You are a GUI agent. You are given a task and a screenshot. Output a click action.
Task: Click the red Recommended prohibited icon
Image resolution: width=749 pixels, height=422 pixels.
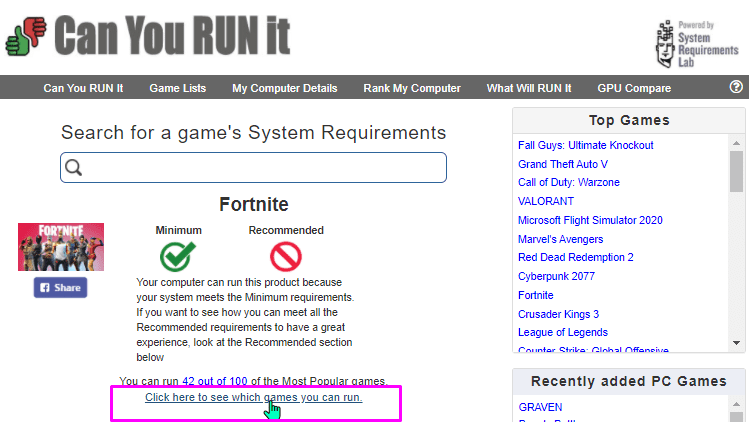286,257
